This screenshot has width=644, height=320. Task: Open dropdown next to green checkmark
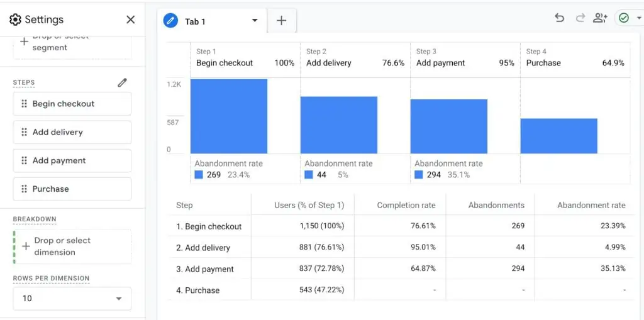click(638, 18)
